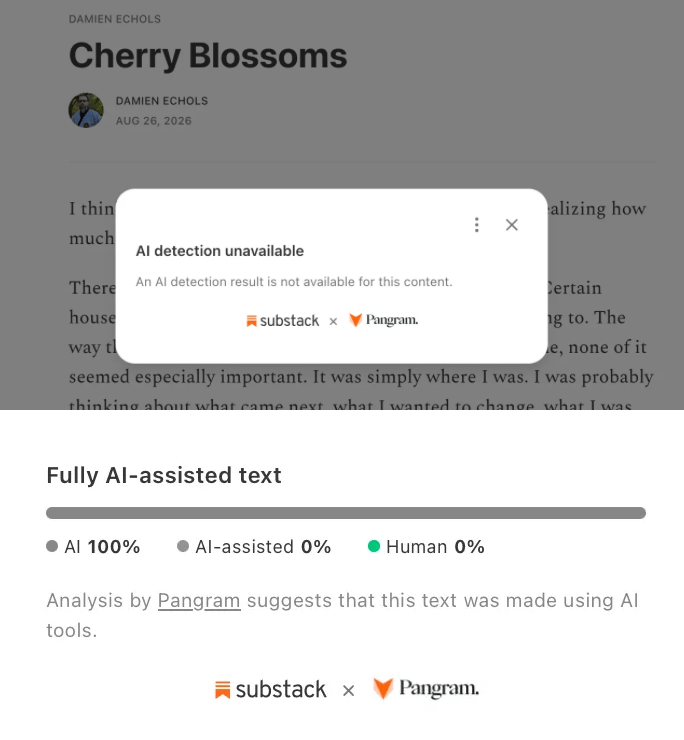Click the gray dot next to AI-assisted 0%
Screen dimensions: 684x740
(x=183, y=547)
